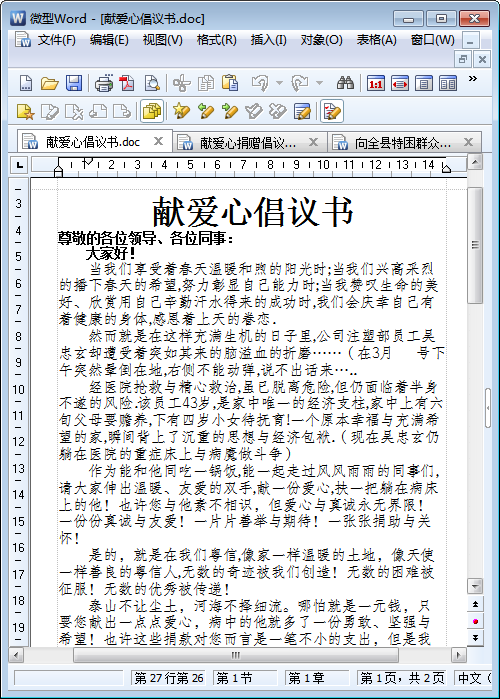Close the 献爱心倡议书.doc tab
Image resolution: width=500 pixels, height=699 pixels.
[x=158, y=141]
